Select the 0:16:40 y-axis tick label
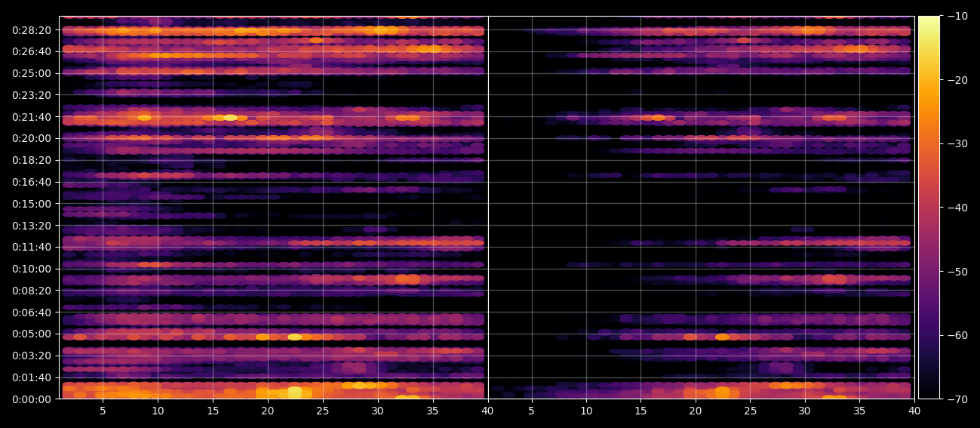Image resolution: width=980 pixels, height=428 pixels. 32,182
